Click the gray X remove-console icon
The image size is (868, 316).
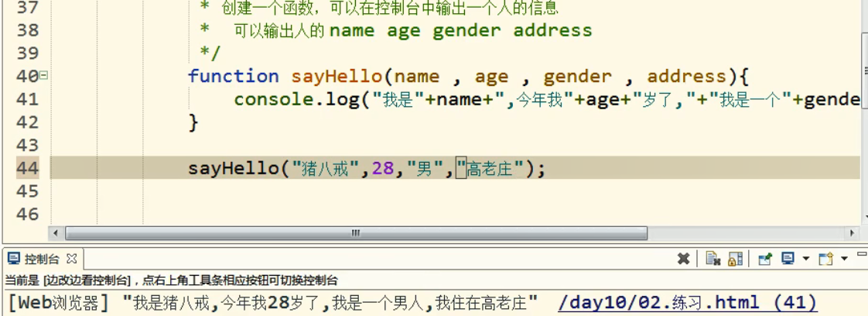pyautogui.click(x=684, y=259)
